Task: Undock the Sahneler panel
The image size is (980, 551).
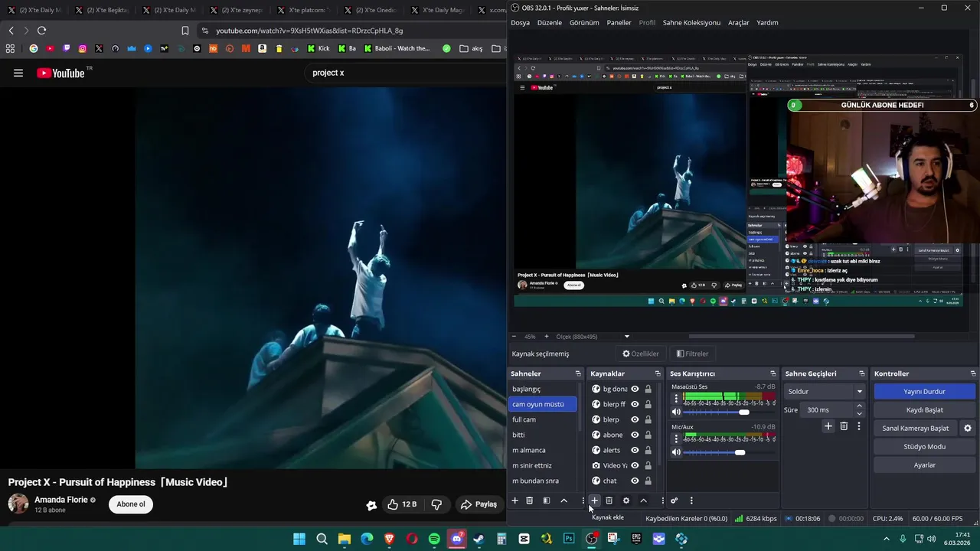Action: click(x=578, y=373)
